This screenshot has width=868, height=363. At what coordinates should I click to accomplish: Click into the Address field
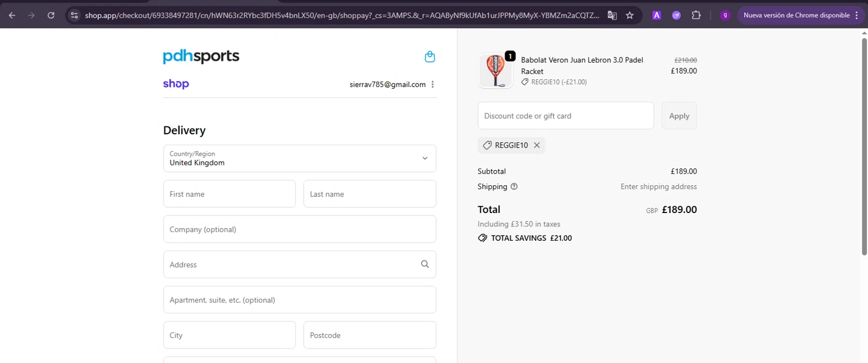[300, 265]
